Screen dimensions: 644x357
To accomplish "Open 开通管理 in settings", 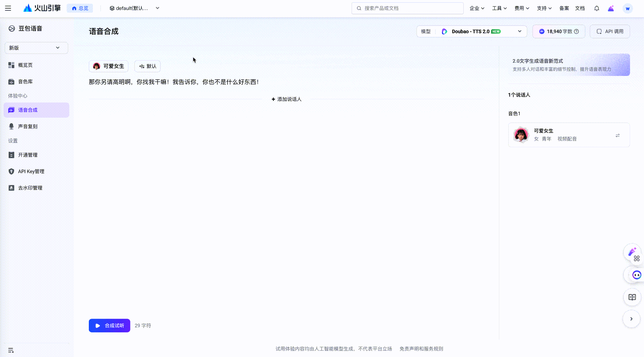I will tap(36, 155).
